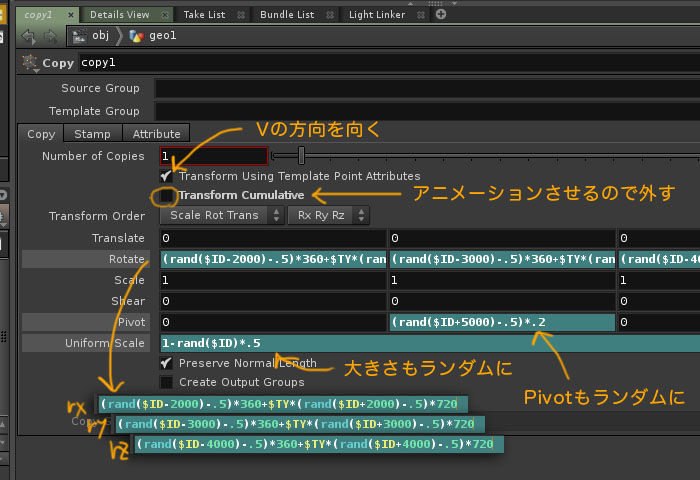Viewport: 700px width, 480px height.
Task: Click the Copy operator gear icon
Action: [x=29, y=63]
